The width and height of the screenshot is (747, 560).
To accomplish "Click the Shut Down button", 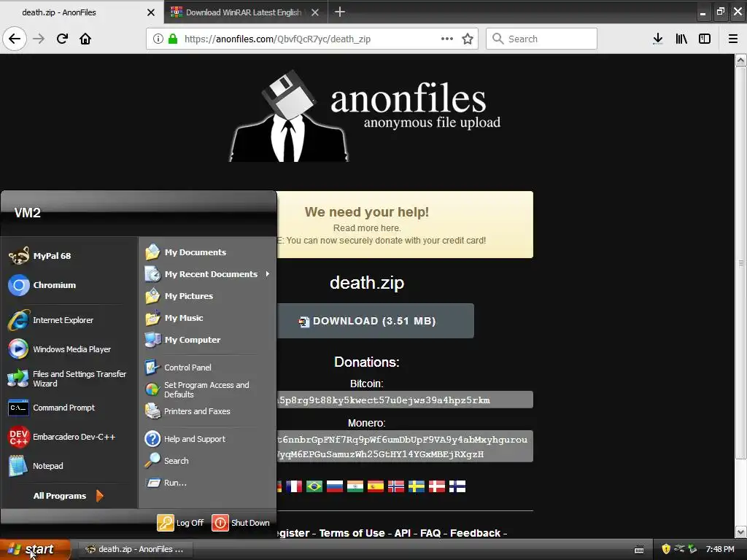I will coord(241,522).
